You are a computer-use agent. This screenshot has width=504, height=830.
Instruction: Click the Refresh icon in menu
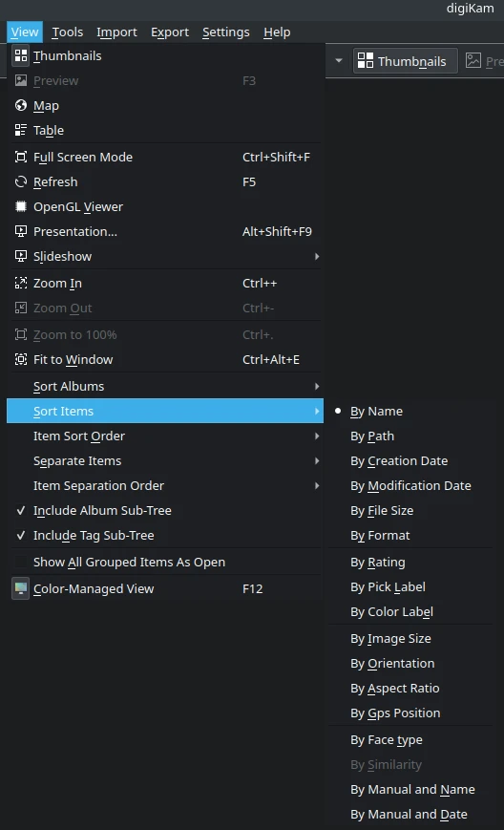(21, 182)
